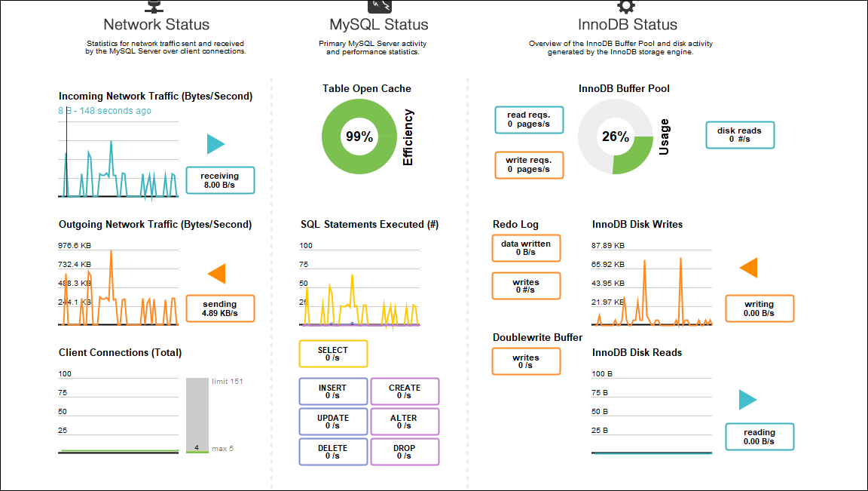Image resolution: width=868 pixels, height=491 pixels.
Task: Click the CREATE statements box
Action: [x=405, y=391]
